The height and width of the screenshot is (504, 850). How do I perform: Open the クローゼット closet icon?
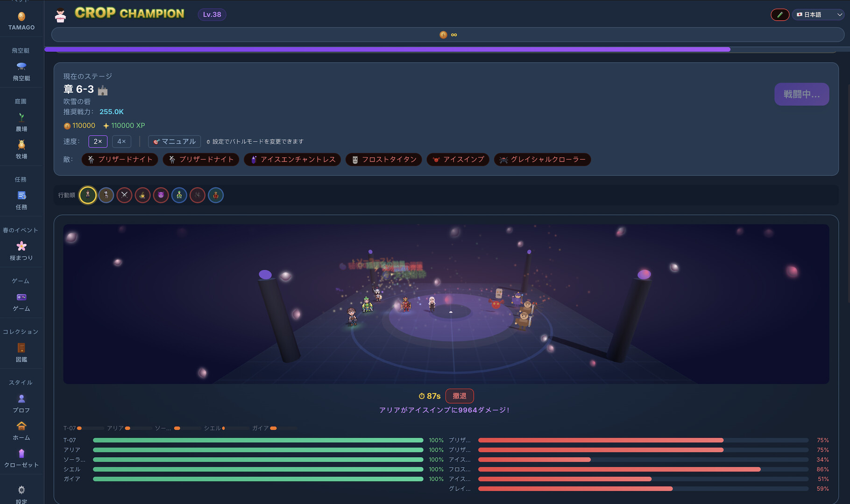(x=21, y=454)
